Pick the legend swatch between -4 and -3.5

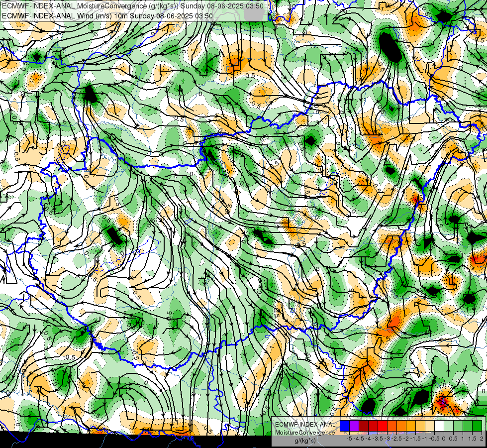(x=373, y=426)
